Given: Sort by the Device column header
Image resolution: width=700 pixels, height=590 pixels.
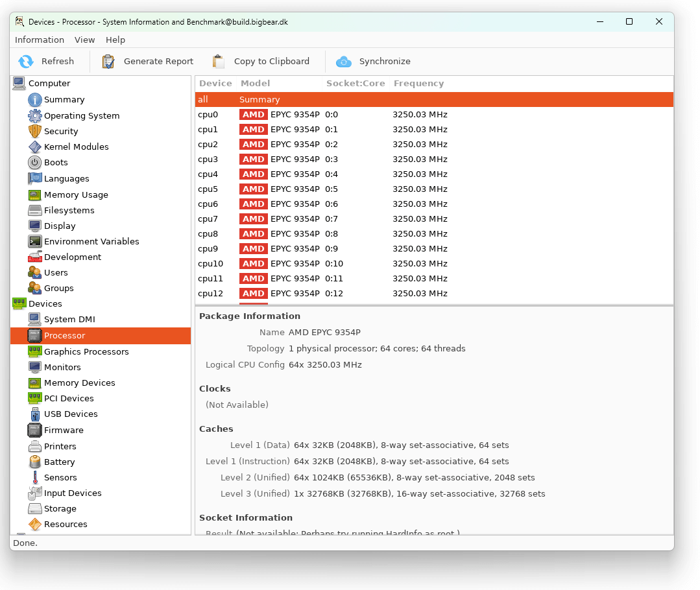Looking at the screenshot, I should (215, 84).
